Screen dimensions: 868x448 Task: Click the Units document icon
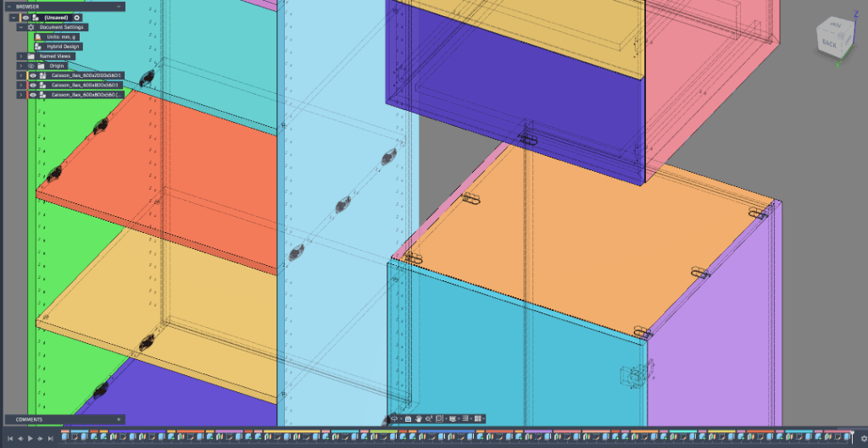[x=38, y=37]
